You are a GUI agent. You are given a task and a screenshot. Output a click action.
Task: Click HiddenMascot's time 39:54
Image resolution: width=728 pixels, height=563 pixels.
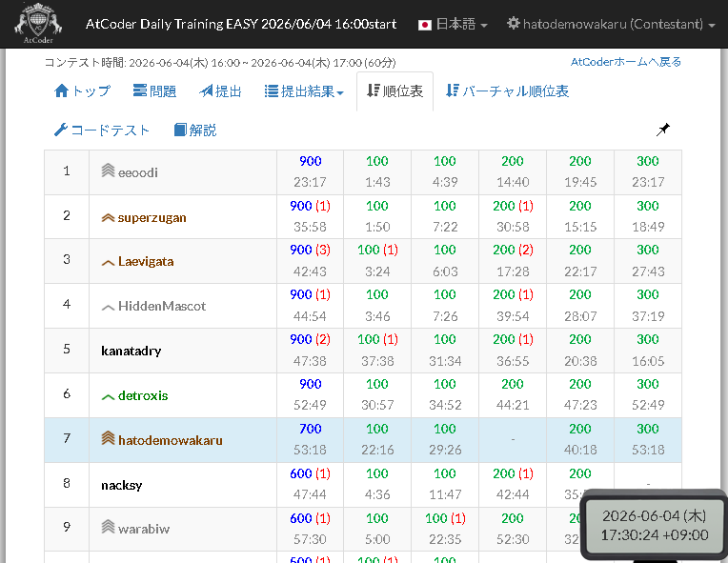click(x=513, y=316)
